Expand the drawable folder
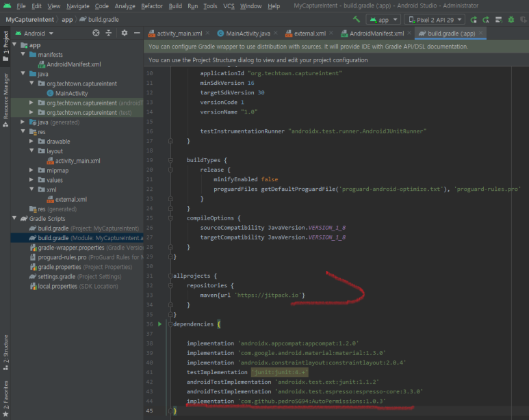 pos(31,141)
